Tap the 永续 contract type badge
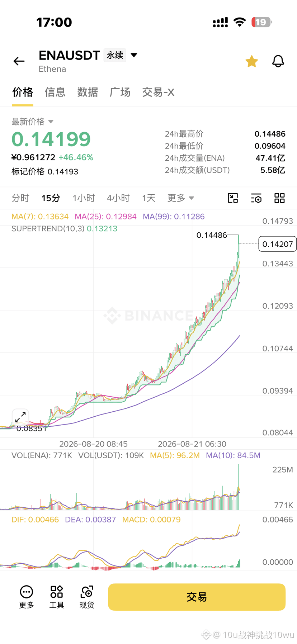 tap(115, 55)
